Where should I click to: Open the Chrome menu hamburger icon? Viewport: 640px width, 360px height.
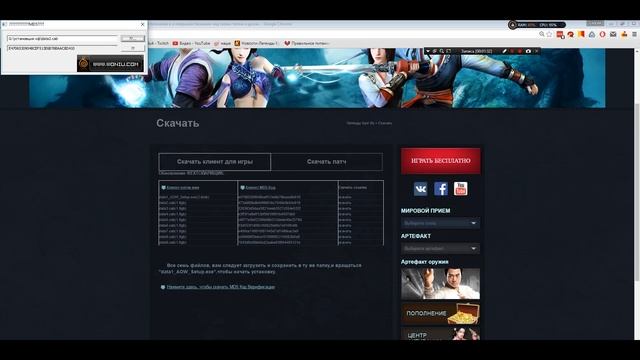click(x=634, y=35)
